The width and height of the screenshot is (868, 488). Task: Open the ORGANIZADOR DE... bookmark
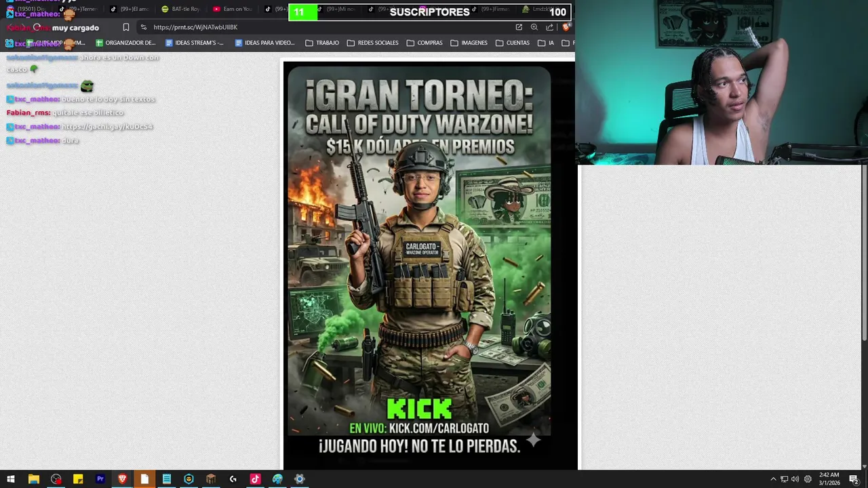click(125, 43)
